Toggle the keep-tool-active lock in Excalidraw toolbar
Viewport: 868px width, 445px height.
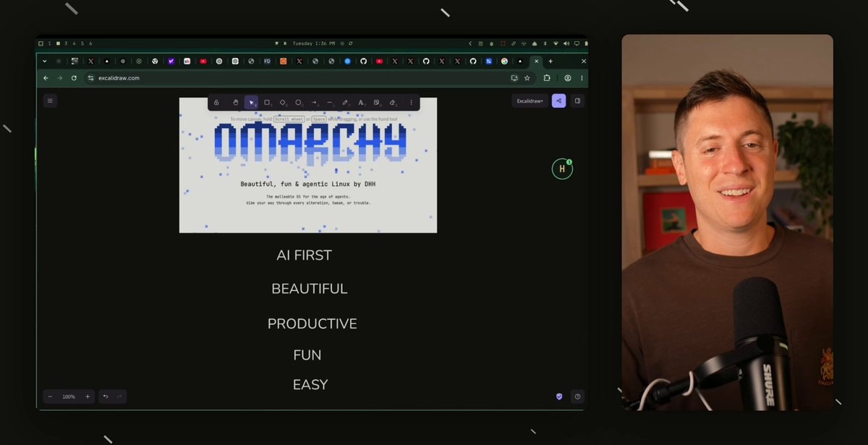point(216,103)
